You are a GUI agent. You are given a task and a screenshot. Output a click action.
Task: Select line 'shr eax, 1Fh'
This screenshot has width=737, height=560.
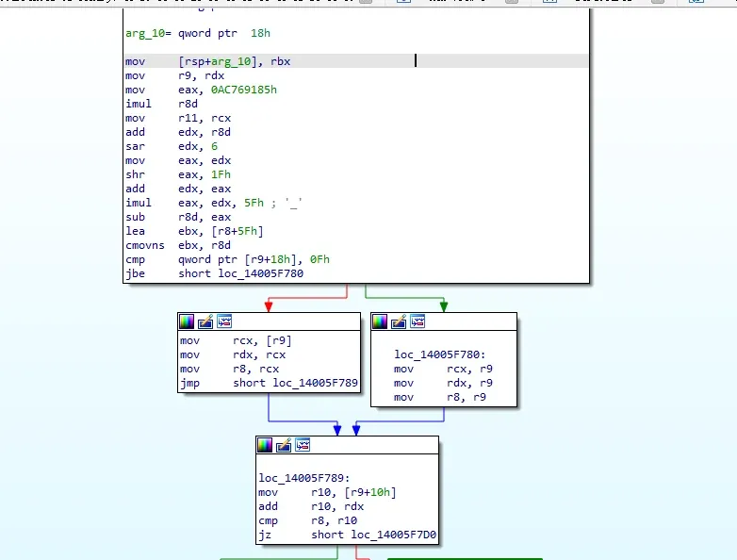[x=178, y=174]
